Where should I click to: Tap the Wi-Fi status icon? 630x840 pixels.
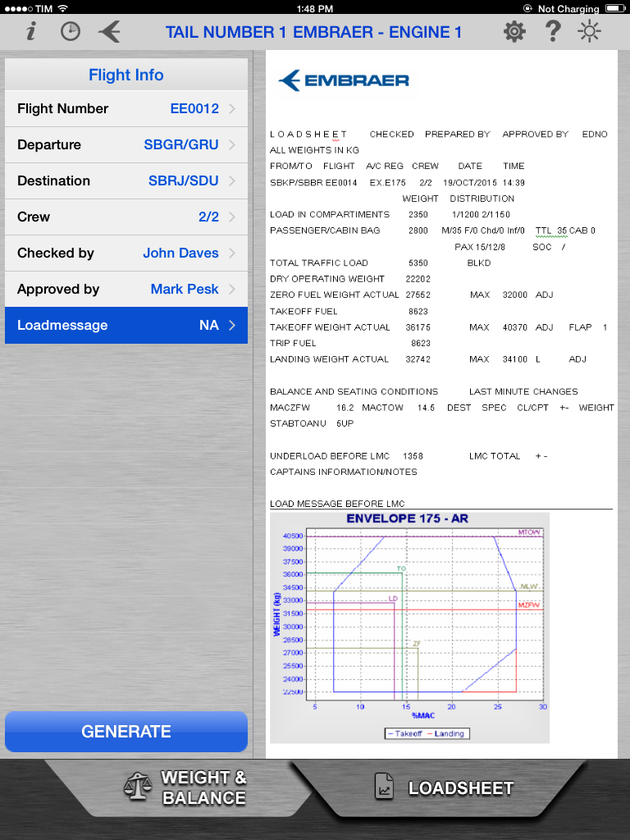62,8
